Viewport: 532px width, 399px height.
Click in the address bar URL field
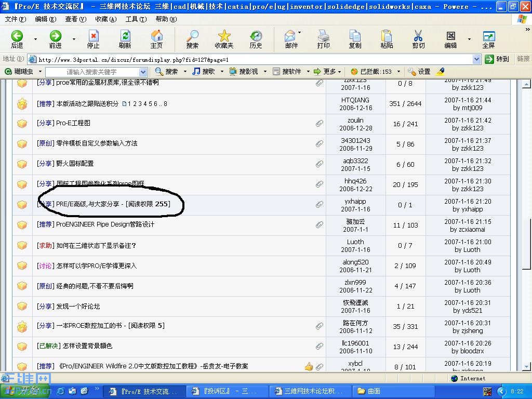click(255, 60)
